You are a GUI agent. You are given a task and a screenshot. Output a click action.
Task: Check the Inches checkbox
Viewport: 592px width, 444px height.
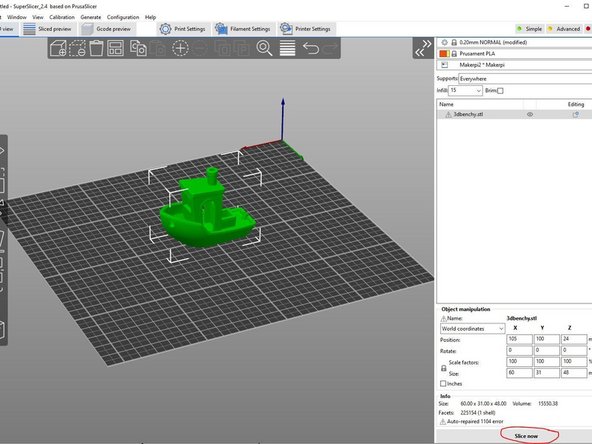pyautogui.click(x=443, y=384)
